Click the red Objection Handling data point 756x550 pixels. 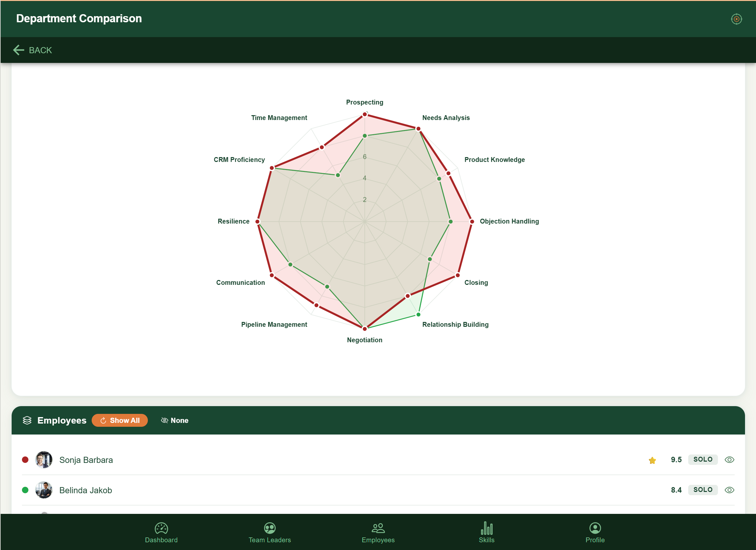tap(472, 222)
